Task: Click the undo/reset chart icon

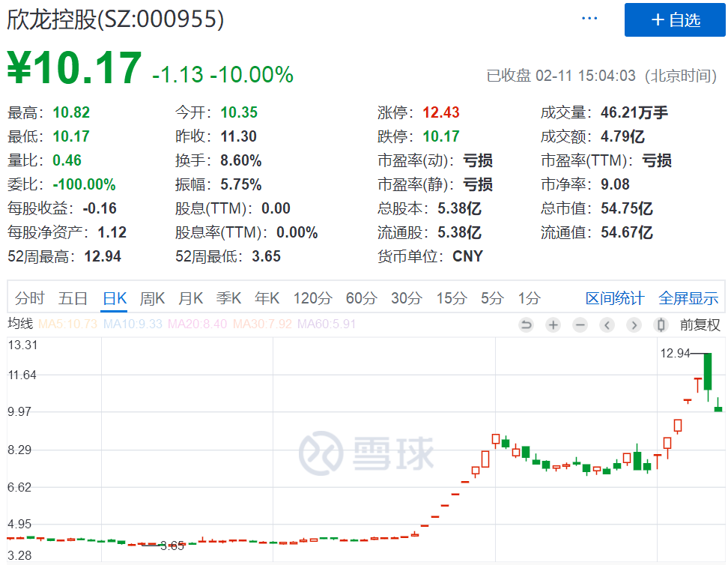Action: tap(526, 324)
